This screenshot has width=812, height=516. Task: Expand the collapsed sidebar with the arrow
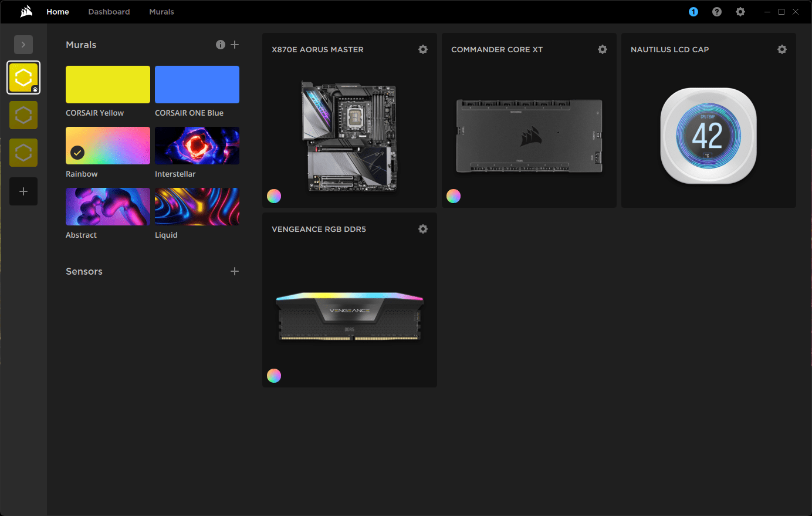click(23, 44)
